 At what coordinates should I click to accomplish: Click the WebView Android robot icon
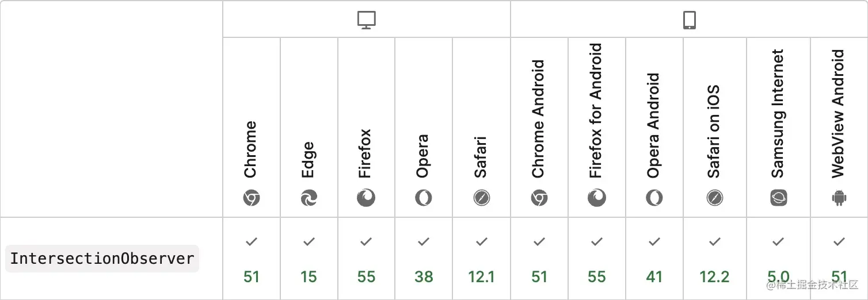(x=839, y=198)
